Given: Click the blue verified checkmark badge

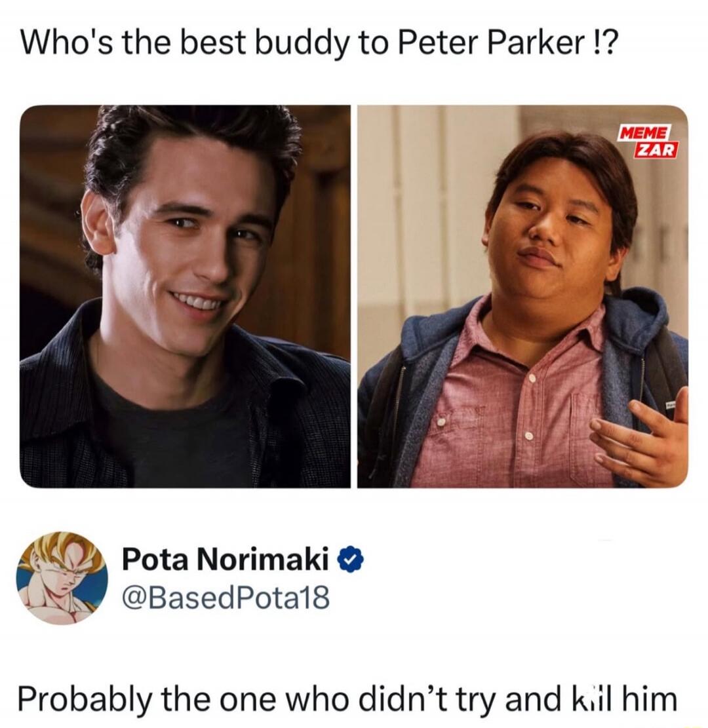Looking at the screenshot, I should (353, 561).
